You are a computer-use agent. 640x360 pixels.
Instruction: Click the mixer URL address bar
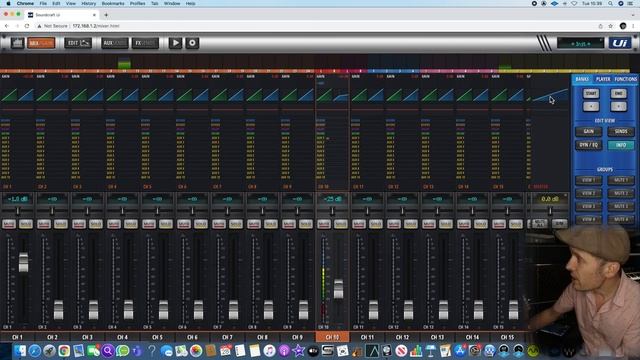tap(96, 26)
